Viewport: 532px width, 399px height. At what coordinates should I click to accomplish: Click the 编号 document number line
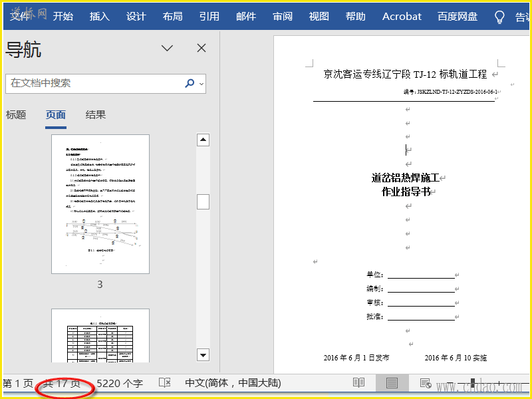(450, 92)
